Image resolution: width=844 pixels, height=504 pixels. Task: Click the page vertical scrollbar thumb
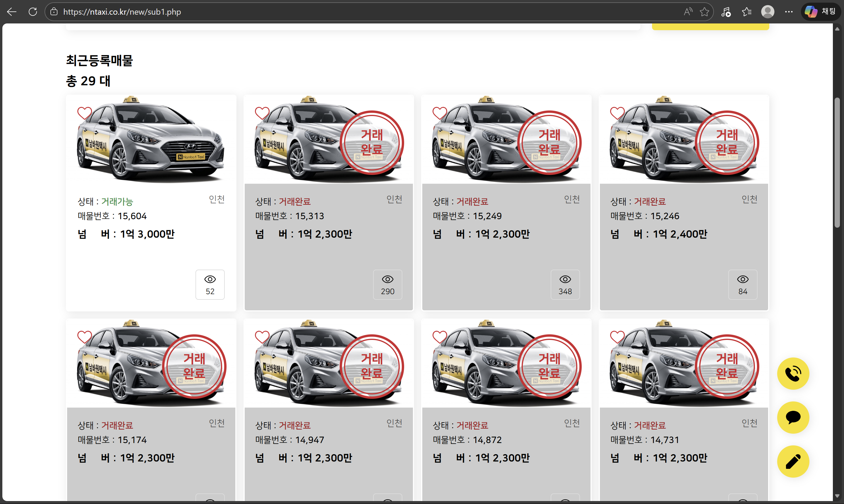pyautogui.click(x=837, y=163)
